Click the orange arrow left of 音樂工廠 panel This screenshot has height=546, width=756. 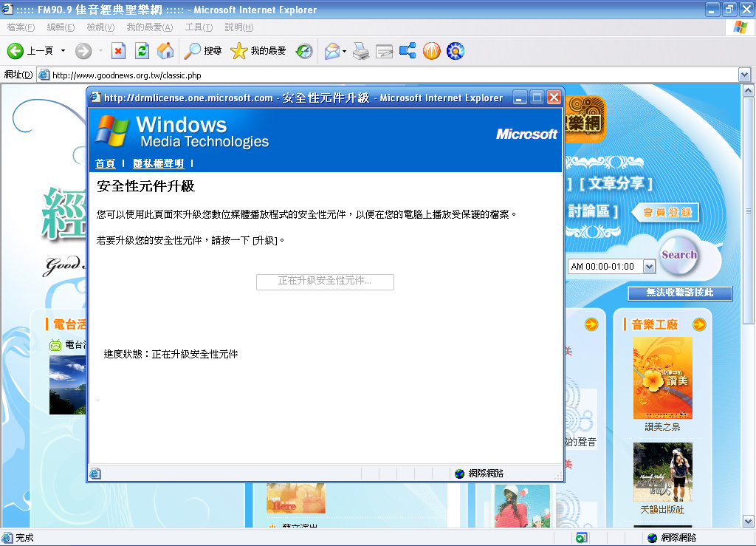point(591,324)
